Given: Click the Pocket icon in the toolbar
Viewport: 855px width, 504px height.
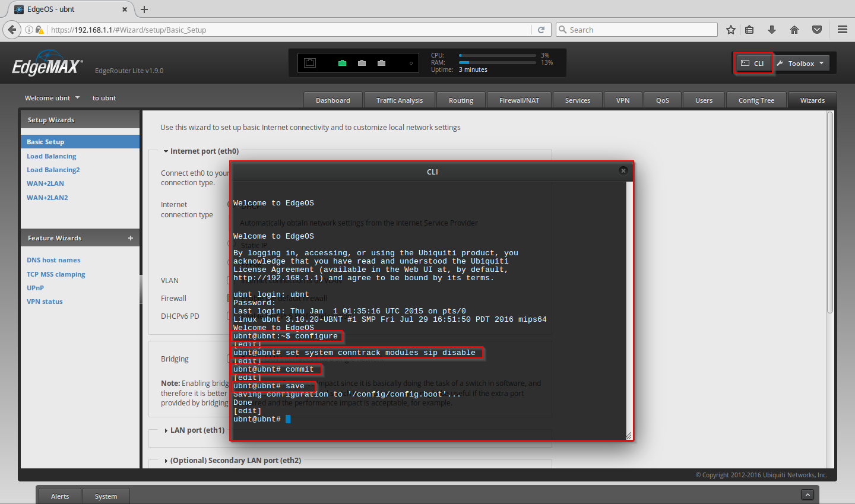Looking at the screenshot, I should tap(817, 30).
